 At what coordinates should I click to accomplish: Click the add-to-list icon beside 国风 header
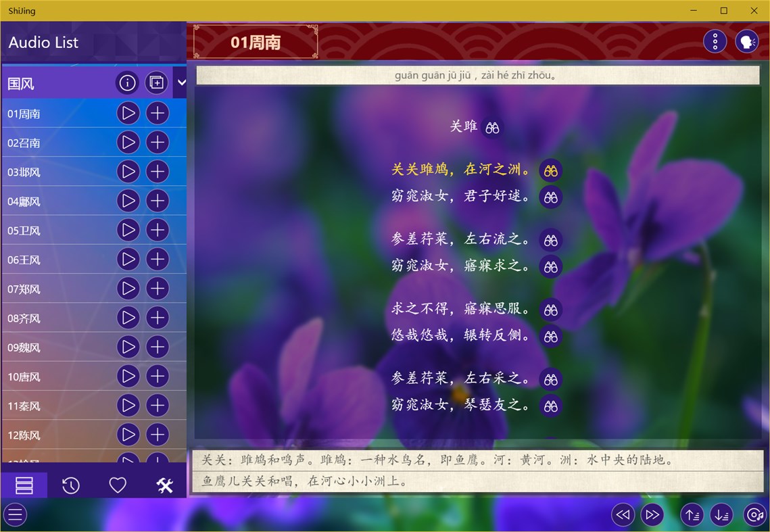click(x=156, y=82)
